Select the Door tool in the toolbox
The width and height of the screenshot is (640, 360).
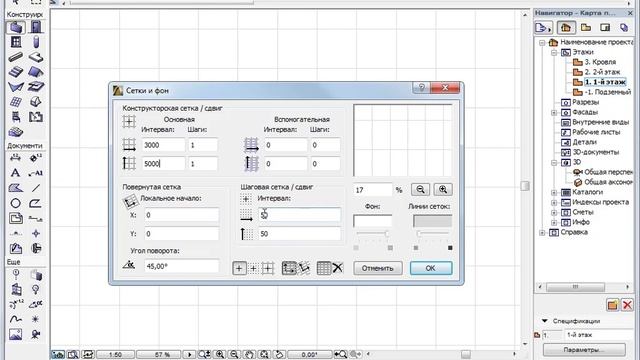click(36, 27)
